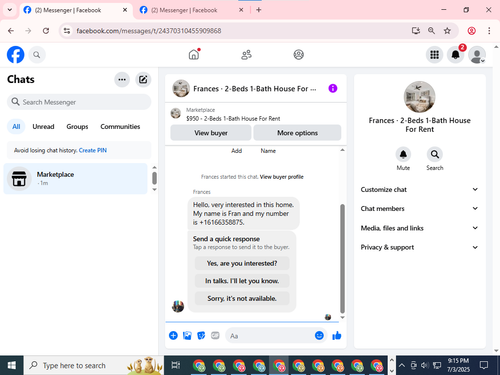The width and height of the screenshot is (500, 375).
Task: Click the conversation scrollbar thumb
Action: (x=342, y=258)
